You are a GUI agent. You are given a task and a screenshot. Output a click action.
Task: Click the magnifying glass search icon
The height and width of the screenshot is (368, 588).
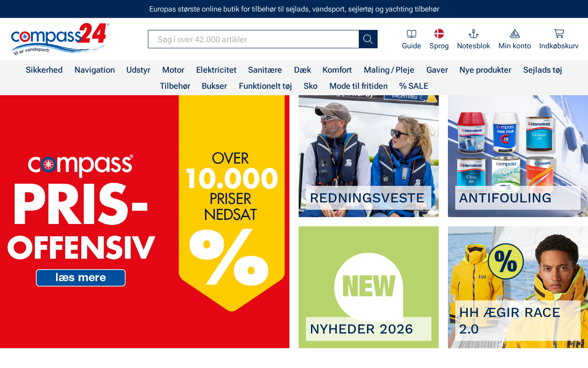[x=368, y=39]
